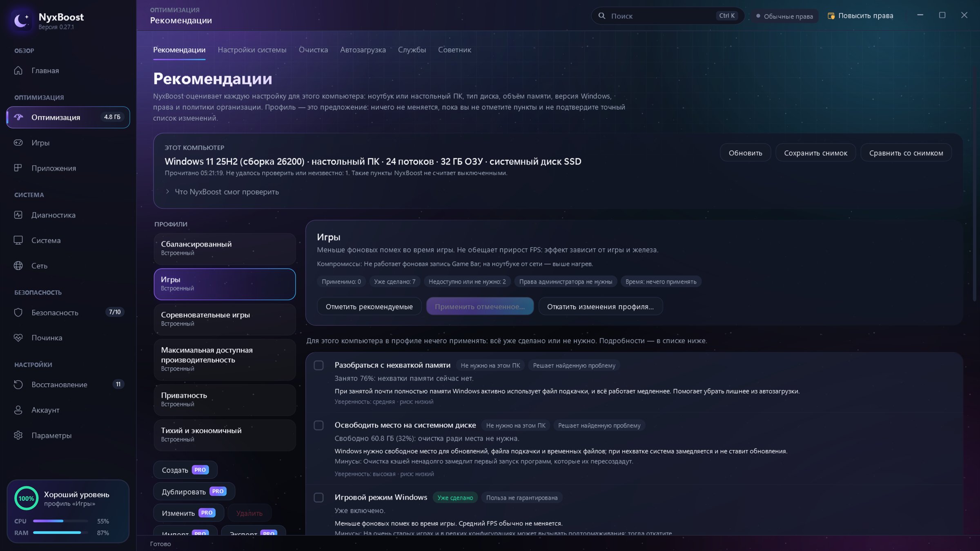This screenshot has height=551, width=980.
Task: Click the Повысить права button
Action: pyautogui.click(x=861, y=16)
